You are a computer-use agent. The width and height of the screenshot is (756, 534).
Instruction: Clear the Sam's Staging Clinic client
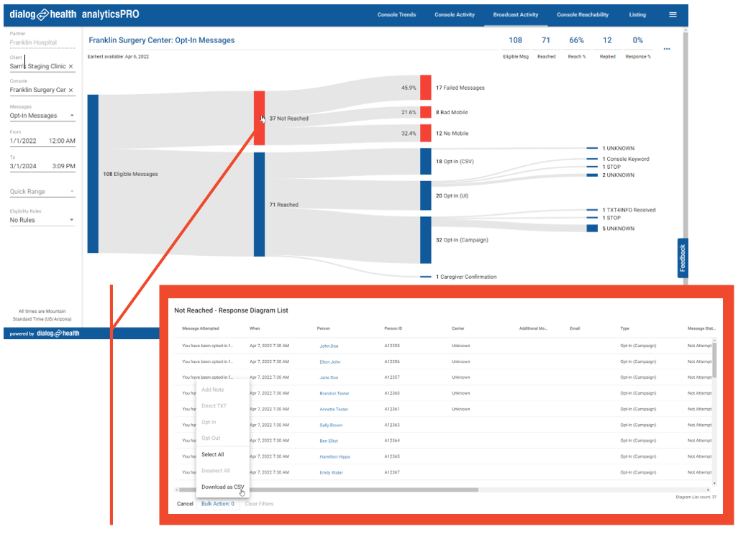[x=71, y=67]
